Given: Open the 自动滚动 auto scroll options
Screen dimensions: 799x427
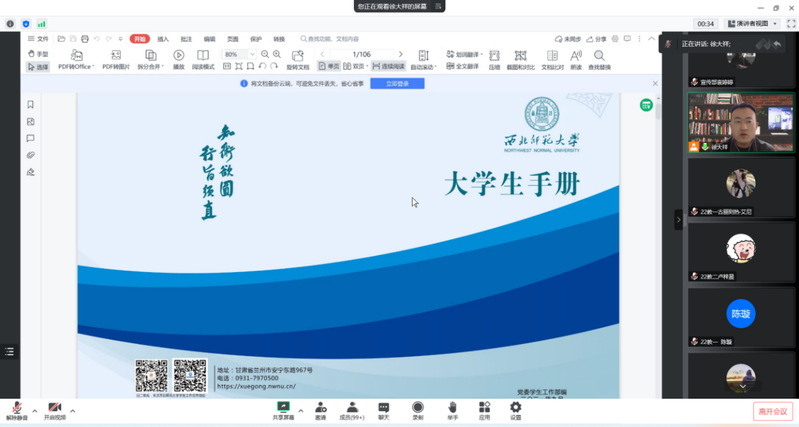Looking at the screenshot, I should click(x=423, y=60).
